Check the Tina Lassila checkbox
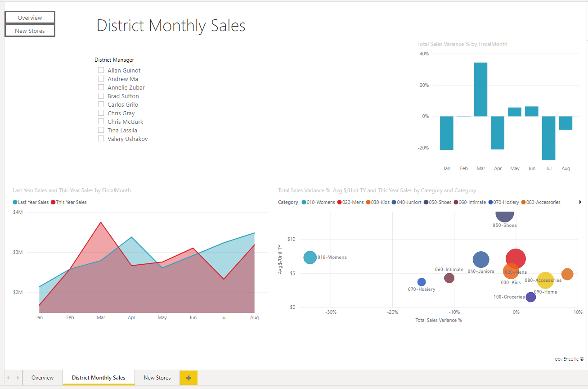The height and width of the screenshot is (389, 588). (x=101, y=130)
